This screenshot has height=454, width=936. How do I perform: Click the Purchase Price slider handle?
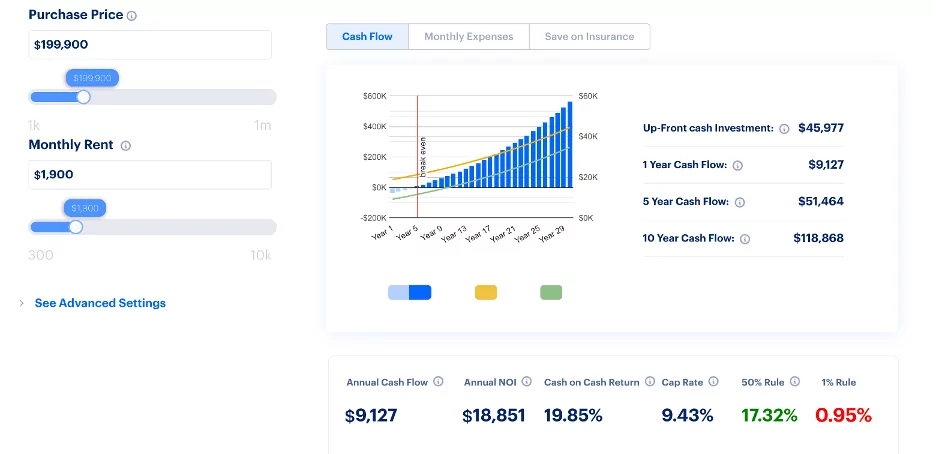click(x=84, y=97)
